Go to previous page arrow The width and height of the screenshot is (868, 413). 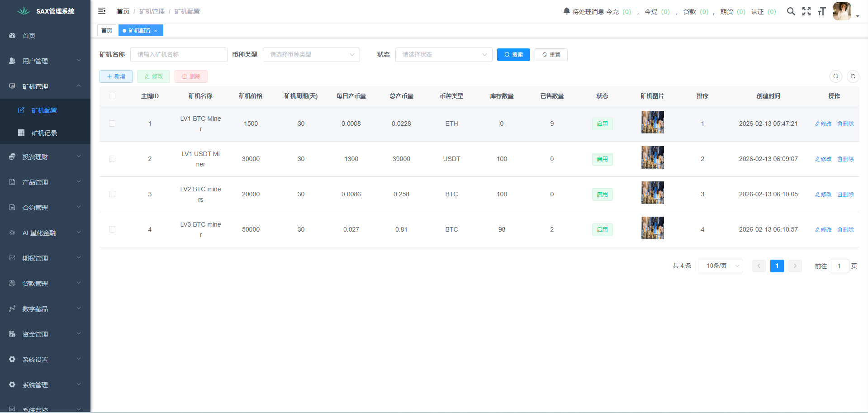[759, 266]
